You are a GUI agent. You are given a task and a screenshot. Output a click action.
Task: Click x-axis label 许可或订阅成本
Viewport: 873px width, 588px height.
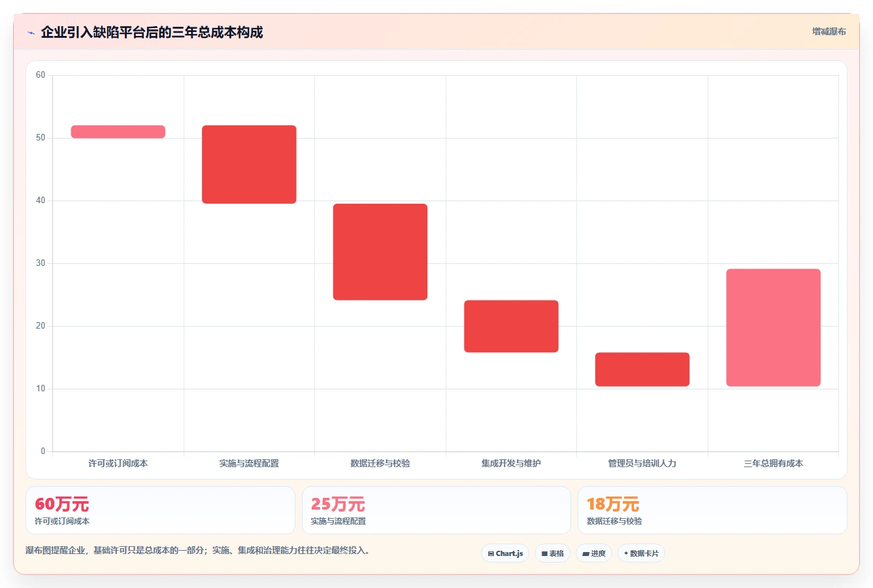click(118, 463)
